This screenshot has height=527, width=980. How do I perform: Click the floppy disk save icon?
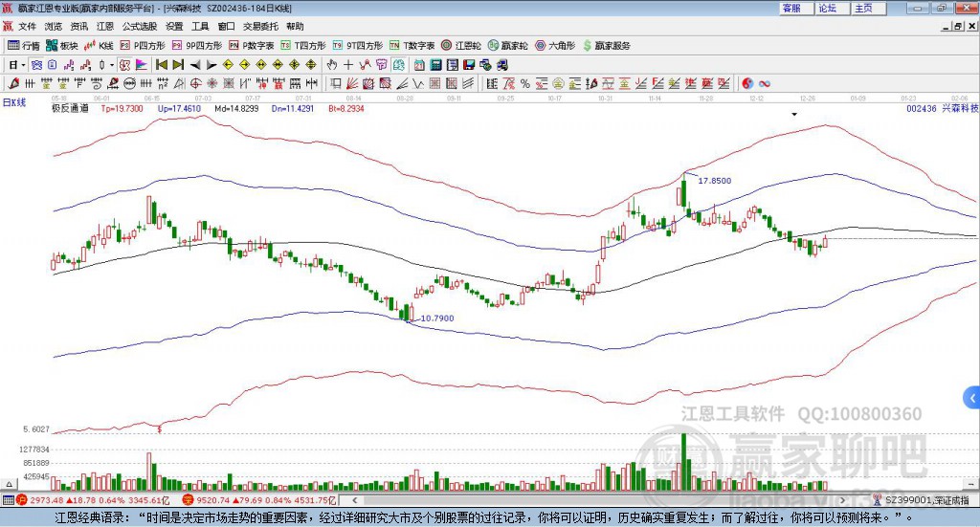click(x=469, y=65)
